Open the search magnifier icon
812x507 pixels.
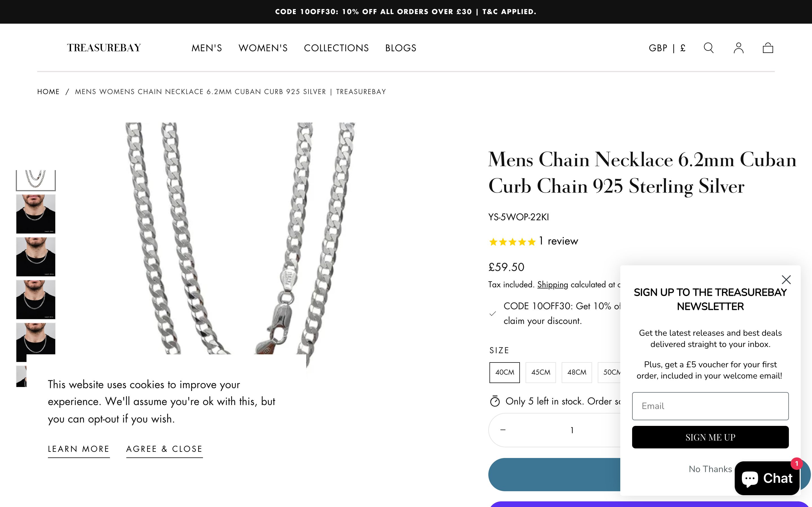point(708,48)
